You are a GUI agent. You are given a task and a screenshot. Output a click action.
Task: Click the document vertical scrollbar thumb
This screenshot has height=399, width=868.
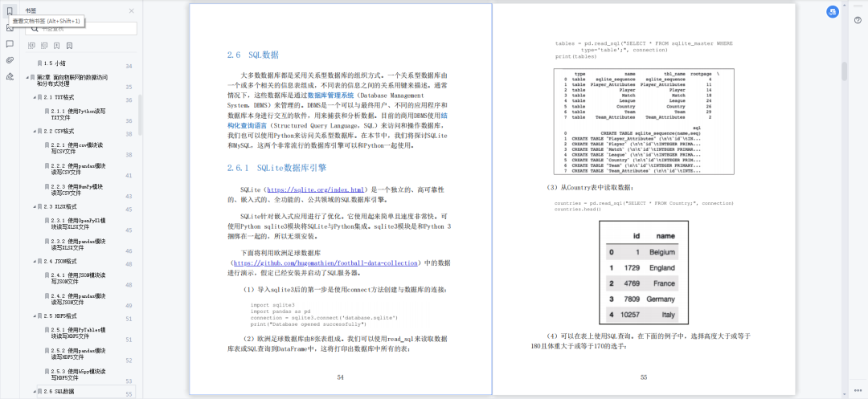844,71
